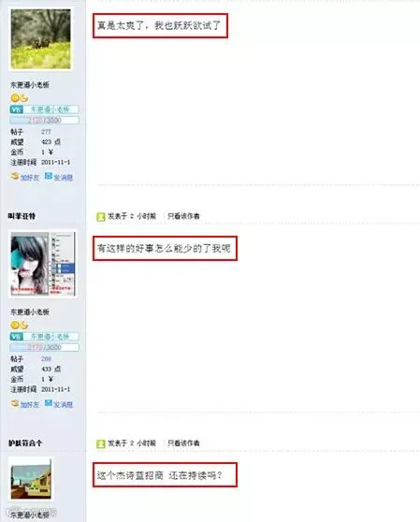This screenshot has height=522, width=420.
Task: Click the 2120/3000 experience progress bar
Action: point(44,120)
